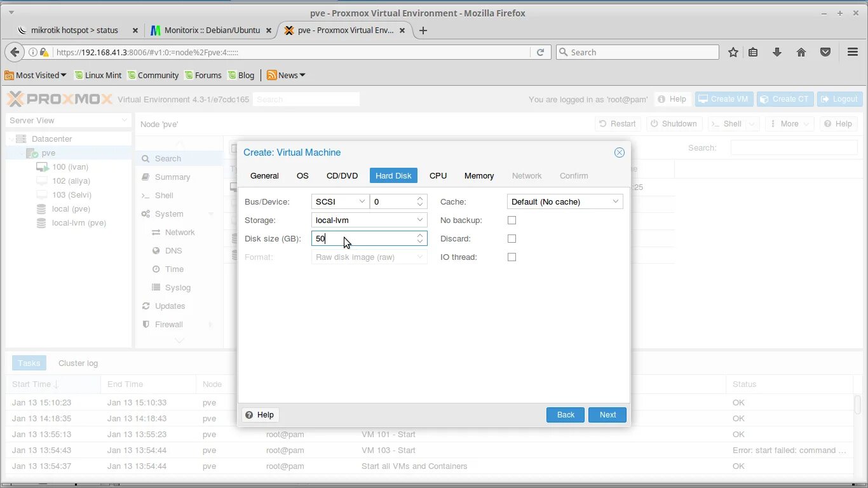Click the Firefox back arrow button

pyautogui.click(x=15, y=52)
